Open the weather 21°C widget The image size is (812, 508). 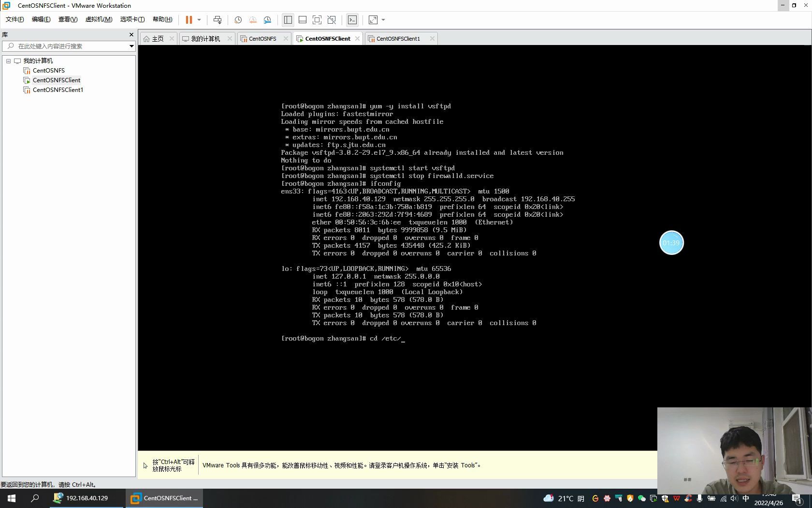(x=564, y=498)
